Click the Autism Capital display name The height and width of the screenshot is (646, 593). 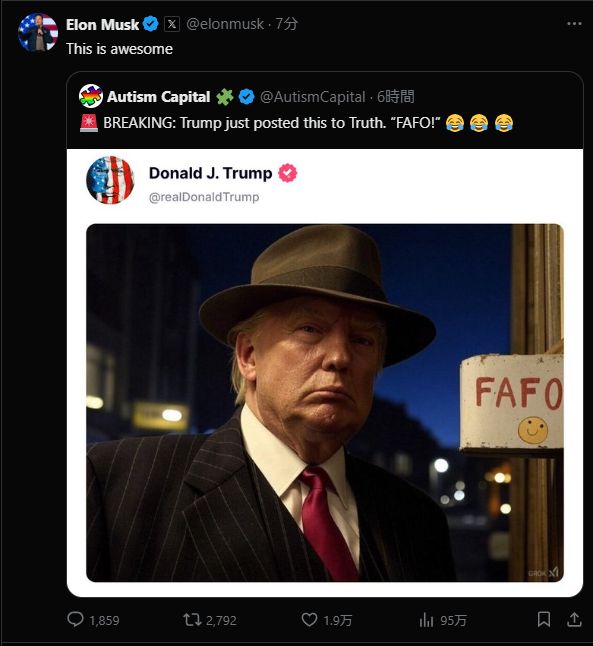[x=159, y=97]
